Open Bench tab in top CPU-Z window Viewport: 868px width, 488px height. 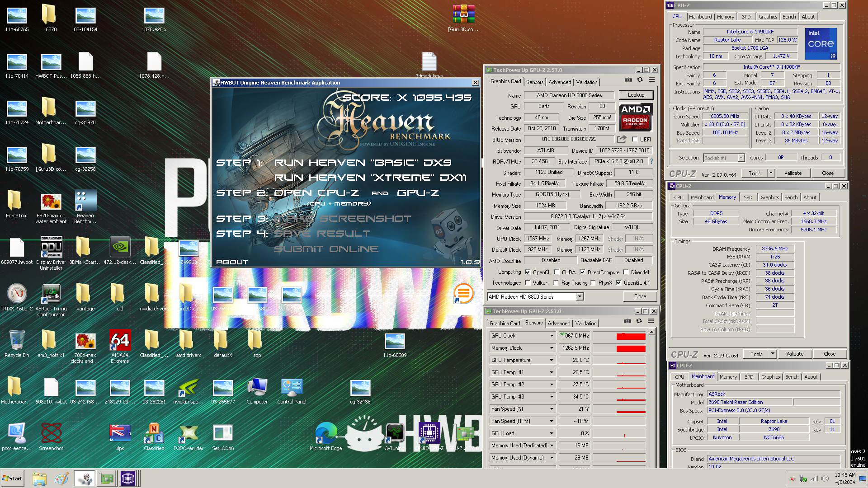[x=789, y=17]
